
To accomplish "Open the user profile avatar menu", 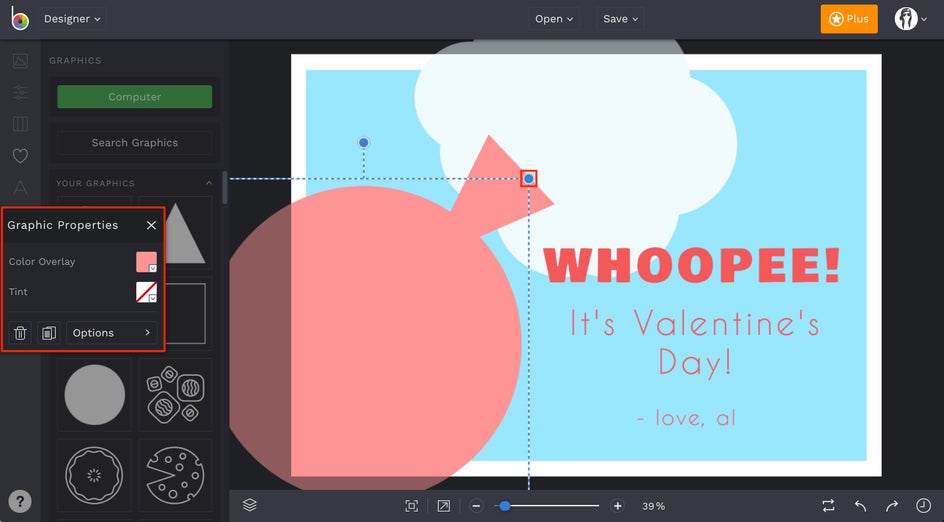I will click(905, 19).
